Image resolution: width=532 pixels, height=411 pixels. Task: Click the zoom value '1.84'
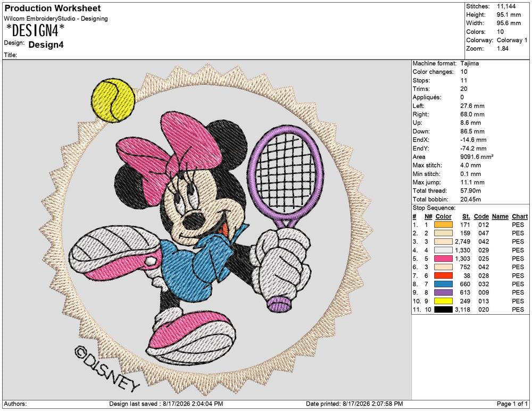pos(503,48)
